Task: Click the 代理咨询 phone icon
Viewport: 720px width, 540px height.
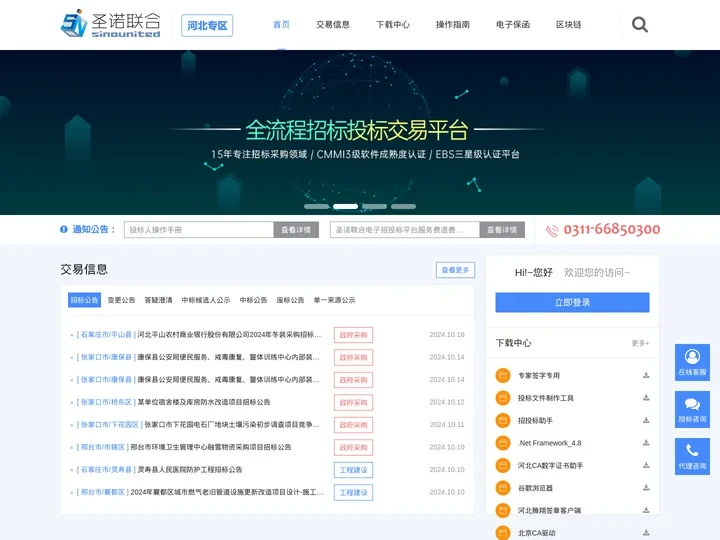Action: pyautogui.click(x=692, y=455)
